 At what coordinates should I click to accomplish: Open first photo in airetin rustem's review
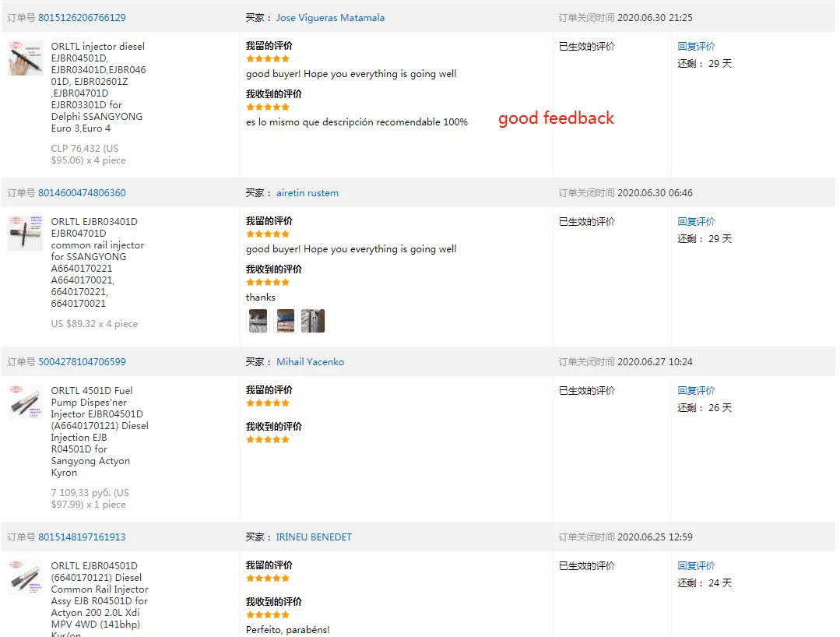tap(258, 321)
